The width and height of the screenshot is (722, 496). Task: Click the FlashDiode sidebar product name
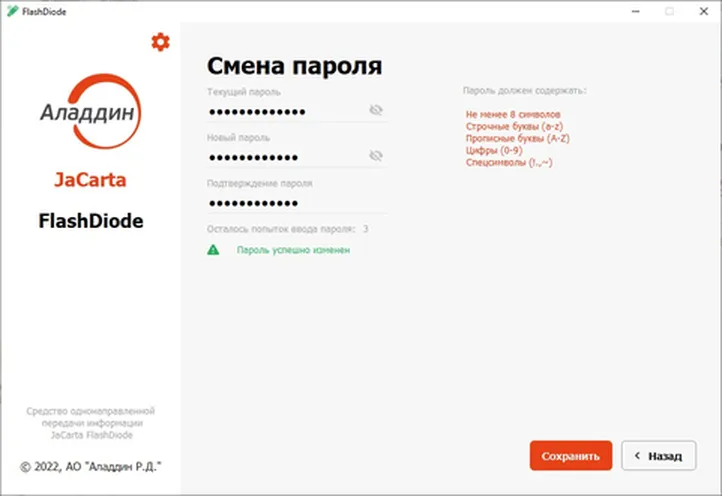pos(91,221)
